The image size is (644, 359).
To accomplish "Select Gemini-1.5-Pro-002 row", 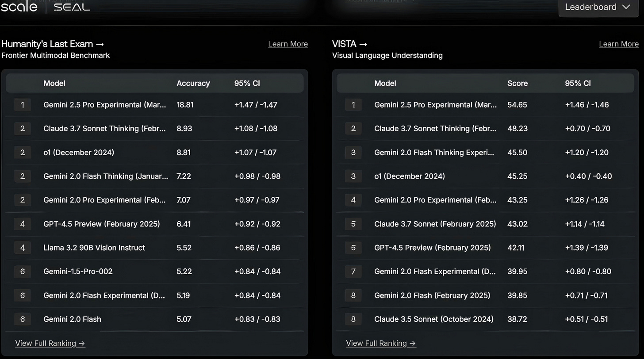I will [155, 271].
